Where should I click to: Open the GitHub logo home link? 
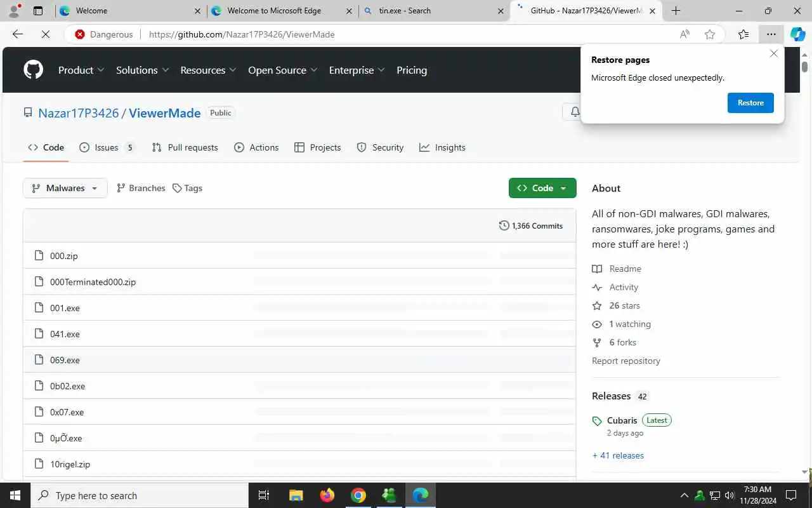coord(33,70)
